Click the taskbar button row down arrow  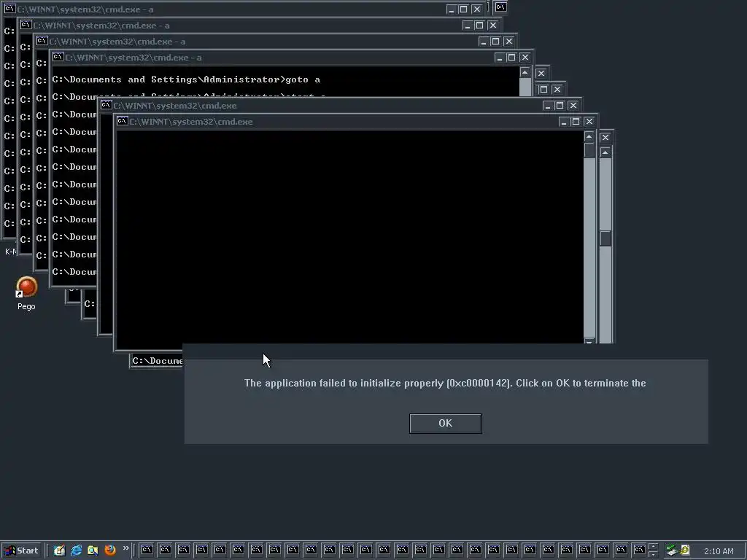653,554
